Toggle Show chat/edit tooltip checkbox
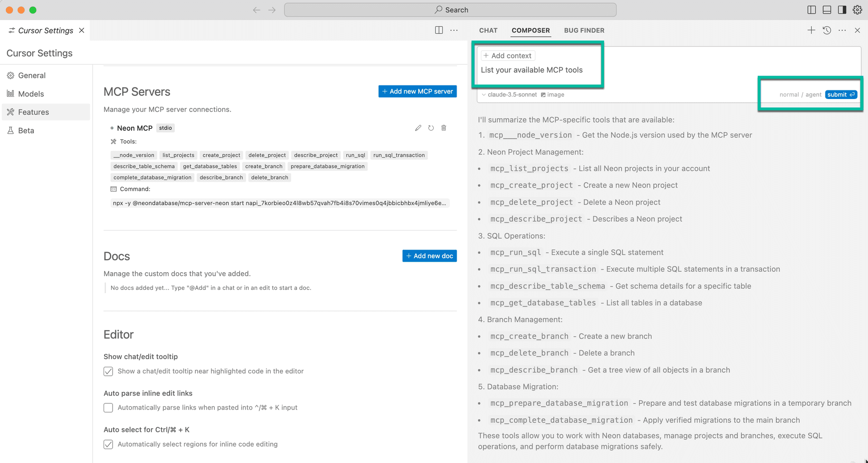Image resolution: width=868 pixels, height=463 pixels. tap(108, 371)
